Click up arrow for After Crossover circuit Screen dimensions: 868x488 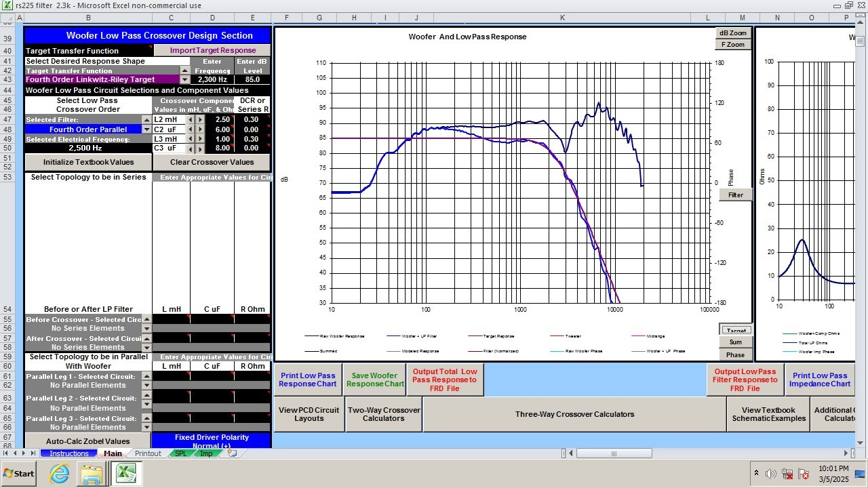[x=146, y=338]
